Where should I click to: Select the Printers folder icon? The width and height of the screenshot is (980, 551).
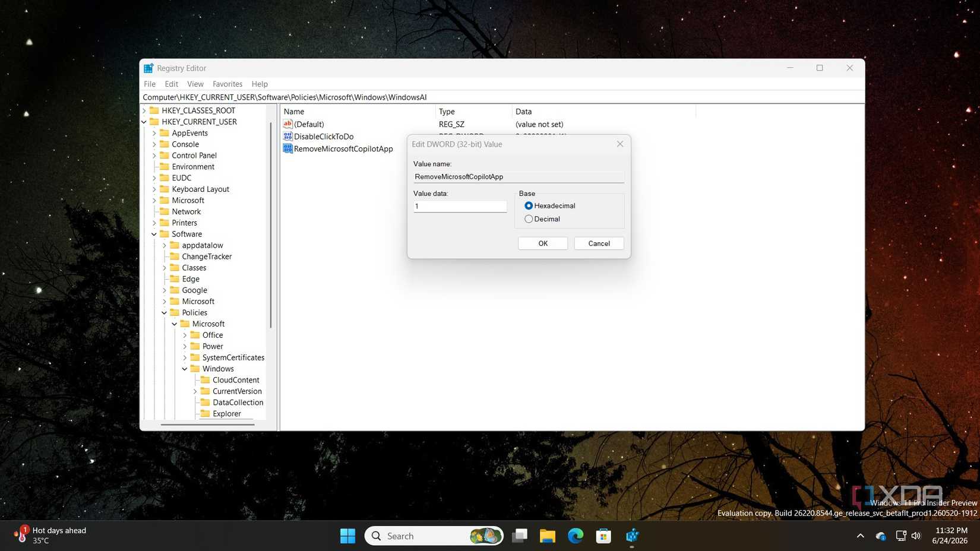(x=165, y=223)
